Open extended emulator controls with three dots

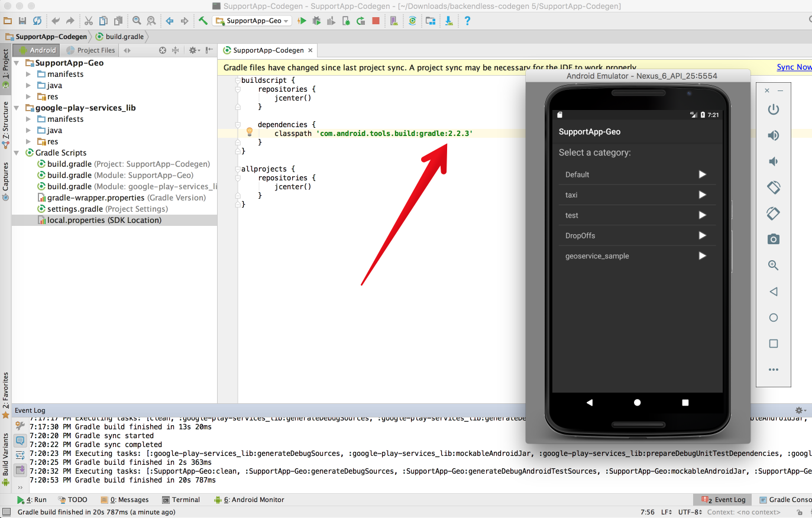[773, 370]
